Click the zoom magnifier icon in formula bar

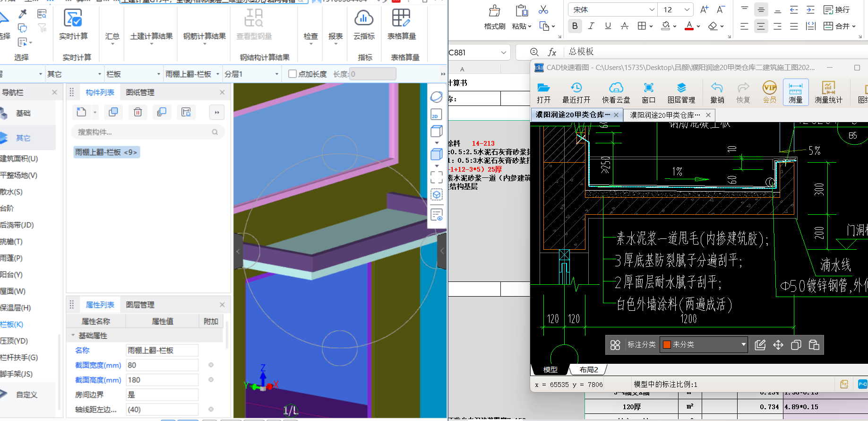[x=534, y=52]
